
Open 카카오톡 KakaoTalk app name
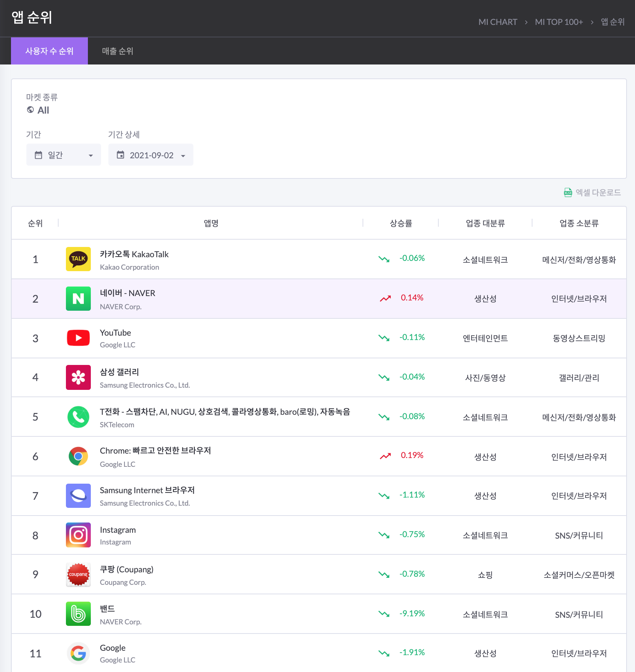tap(134, 254)
